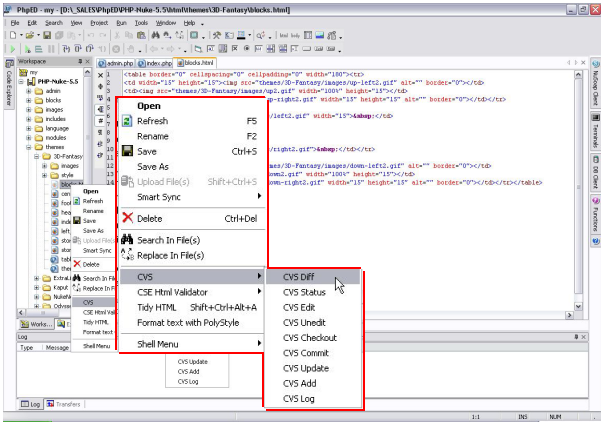Image resolution: width=601 pixels, height=422 pixels.
Task: Open the Code Explorer side tab
Action: click(9, 83)
